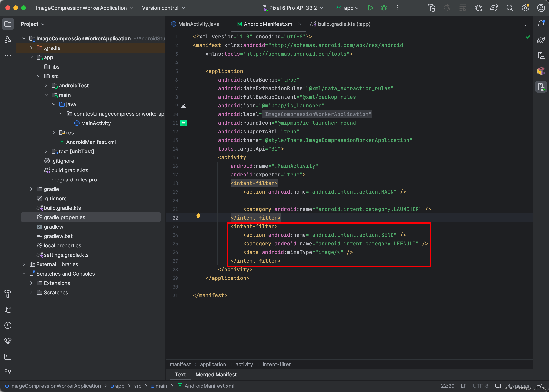Open the Git tool window icon

tap(8, 372)
